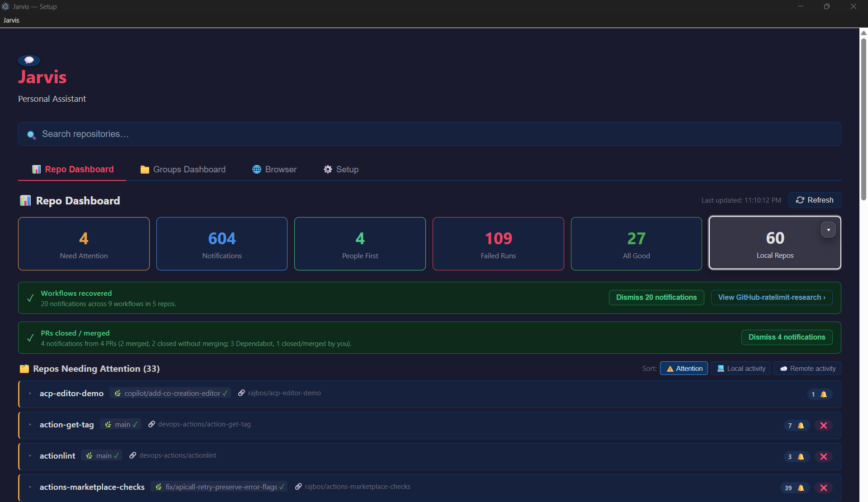Expand the acp-editor-demo repo row
This screenshot has width=868, height=502.
click(30, 393)
